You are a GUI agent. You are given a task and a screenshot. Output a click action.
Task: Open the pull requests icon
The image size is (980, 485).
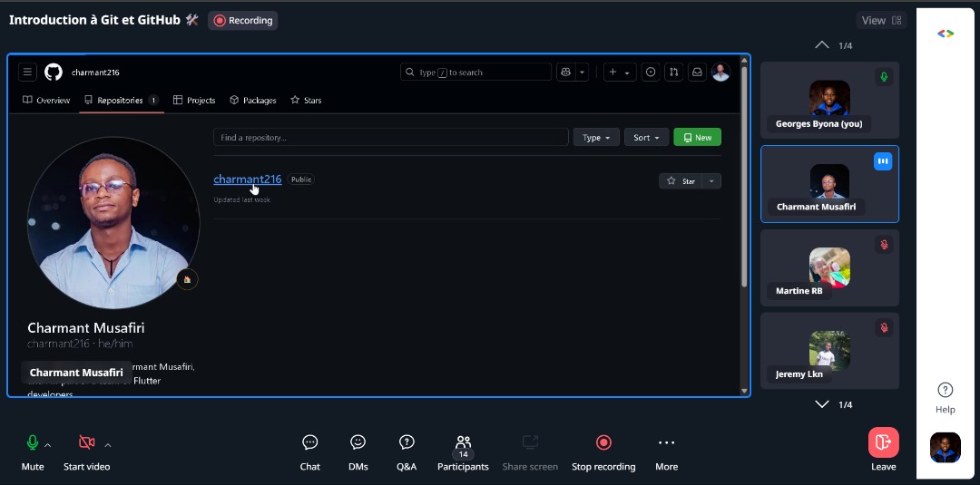click(673, 73)
